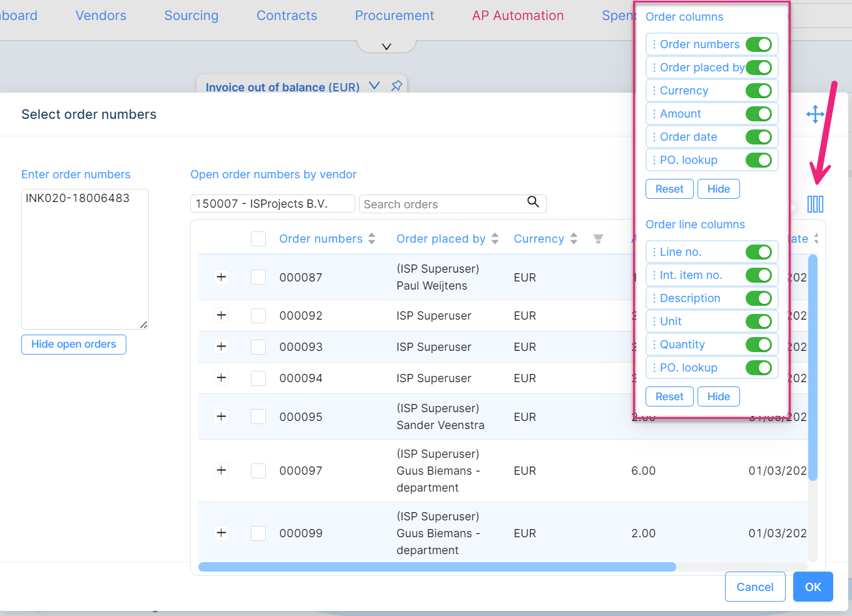Open the Invoice out of balance dropdown
852x616 pixels.
pyautogui.click(x=374, y=86)
